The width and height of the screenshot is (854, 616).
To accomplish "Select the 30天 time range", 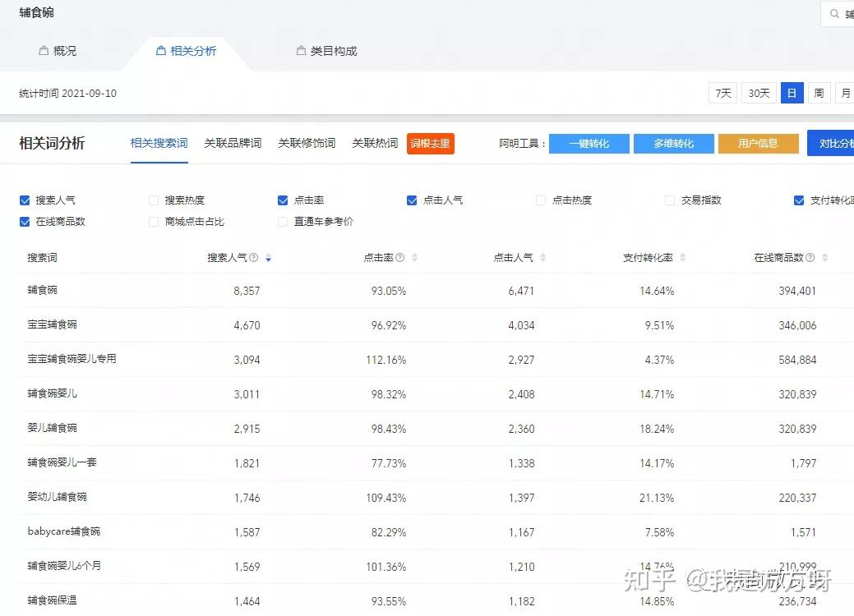I will point(759,93).
